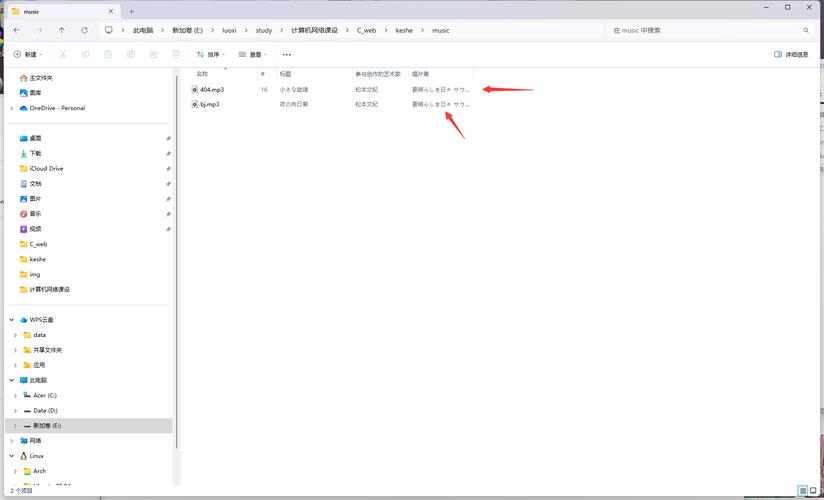The image size is (824, 500).
Task: Expand the Acer (C:) drive node
Action: click(15, 395)
